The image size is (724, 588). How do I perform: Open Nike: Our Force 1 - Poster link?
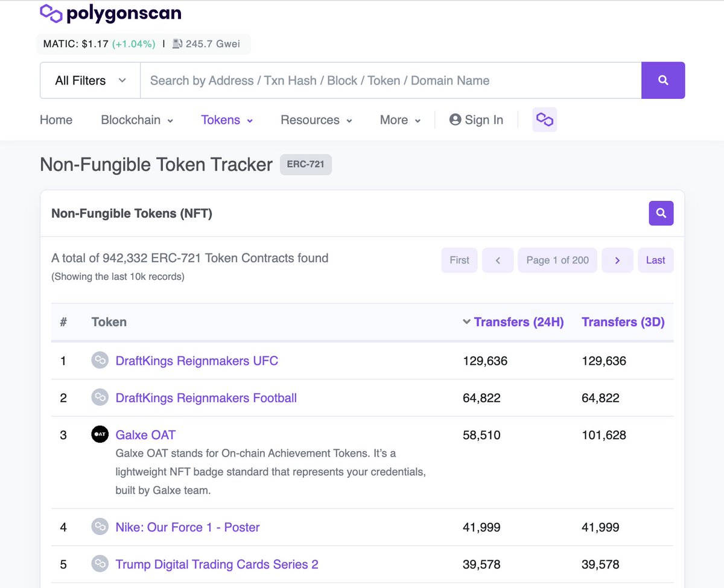[188, 527]
